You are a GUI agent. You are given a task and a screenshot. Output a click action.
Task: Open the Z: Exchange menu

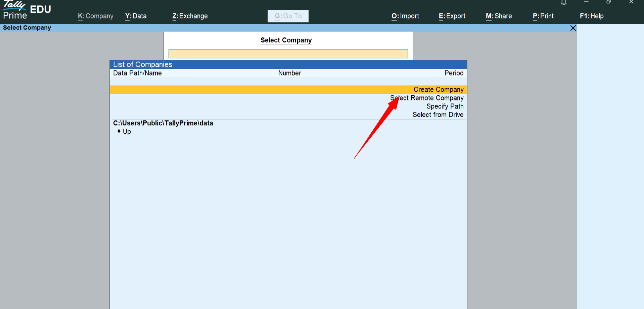point(190,16)
